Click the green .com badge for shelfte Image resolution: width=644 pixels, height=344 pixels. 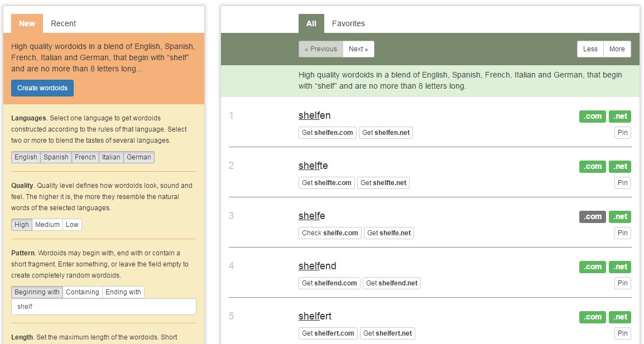click(592, 166)
